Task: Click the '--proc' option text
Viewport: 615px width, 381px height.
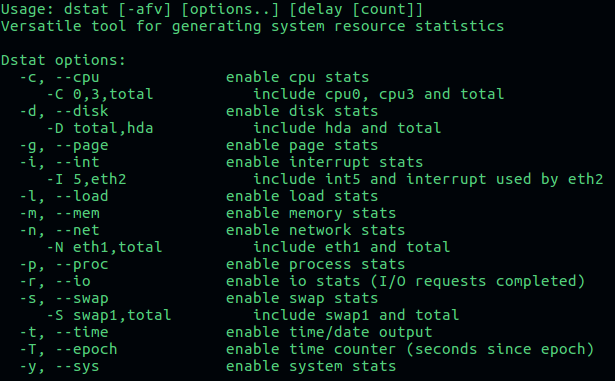Action: pos(82,264)
